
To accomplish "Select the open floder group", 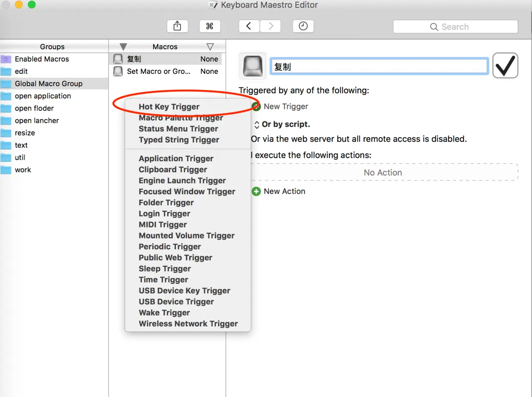I will (54, 108).
